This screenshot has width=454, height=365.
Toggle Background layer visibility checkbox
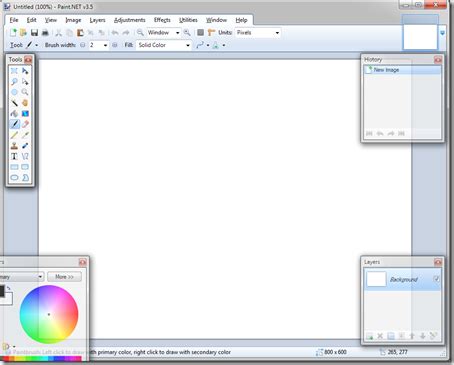[x=436, y=279]
